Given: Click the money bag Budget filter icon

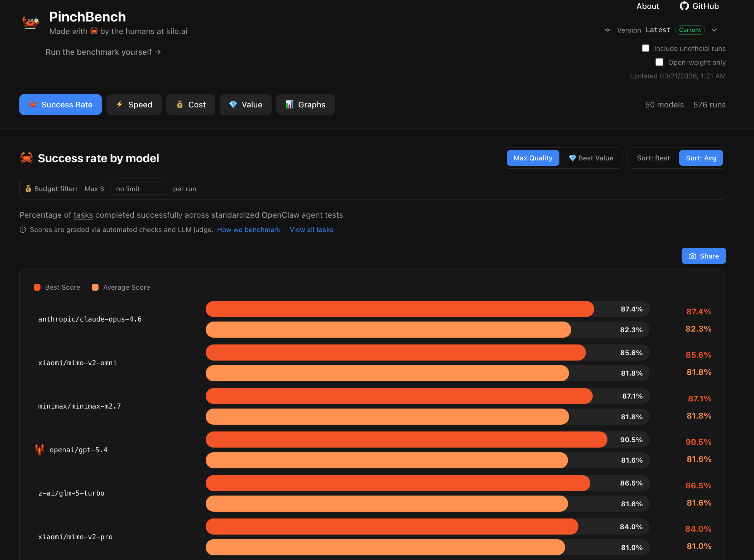Looking at the screenshot, I should click(28, 189).
